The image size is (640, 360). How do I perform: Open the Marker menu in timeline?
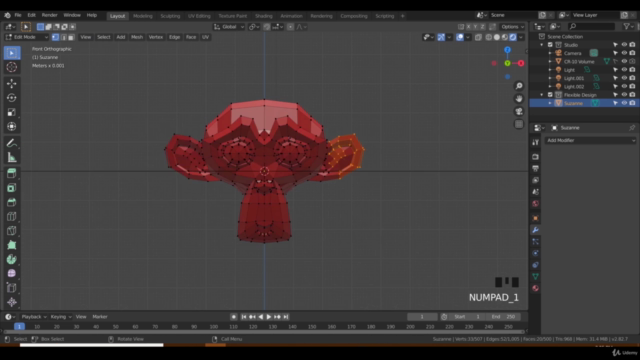pyautogui.click(x=100, y=317)
